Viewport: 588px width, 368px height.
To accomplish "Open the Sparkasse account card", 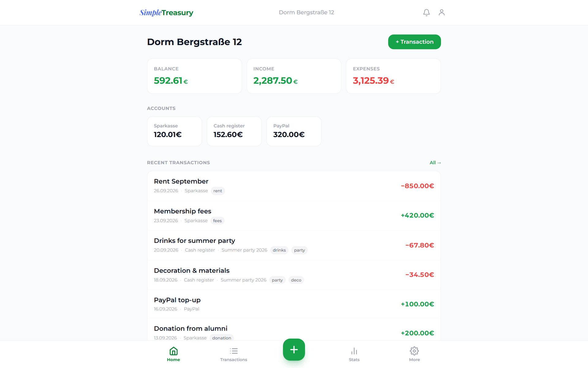I will pyautogui.click(x=175, y=131).
